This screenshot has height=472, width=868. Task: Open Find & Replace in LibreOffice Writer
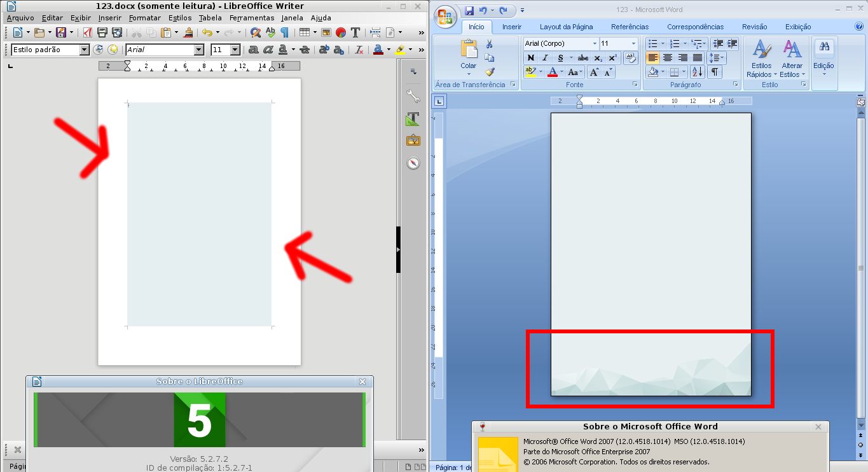tap(255, 32)
